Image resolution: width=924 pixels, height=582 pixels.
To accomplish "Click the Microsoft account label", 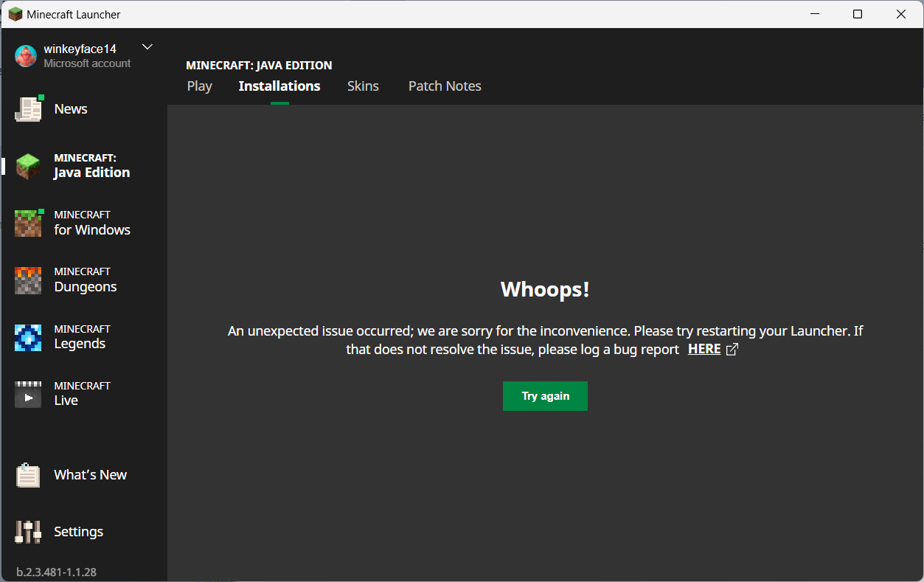I will [x=87, y=63].
